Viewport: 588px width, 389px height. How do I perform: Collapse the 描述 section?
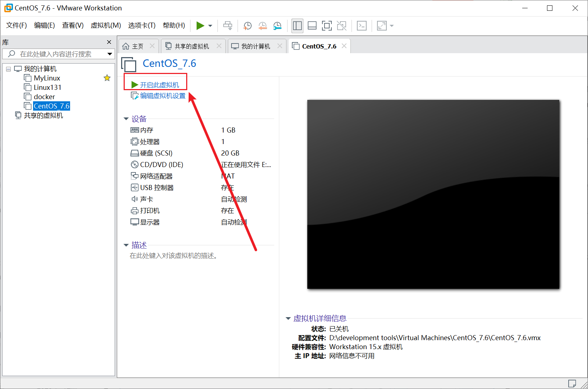click(x=126, y=245)
